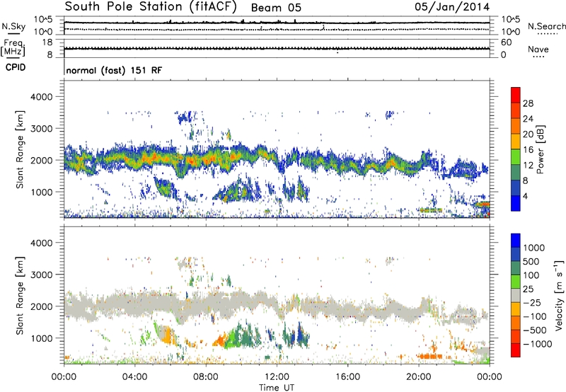This screenshot has width=566, height=392.
Task: Click the '-500' Velocity colorbar tick value
Action: pos(534,330)
